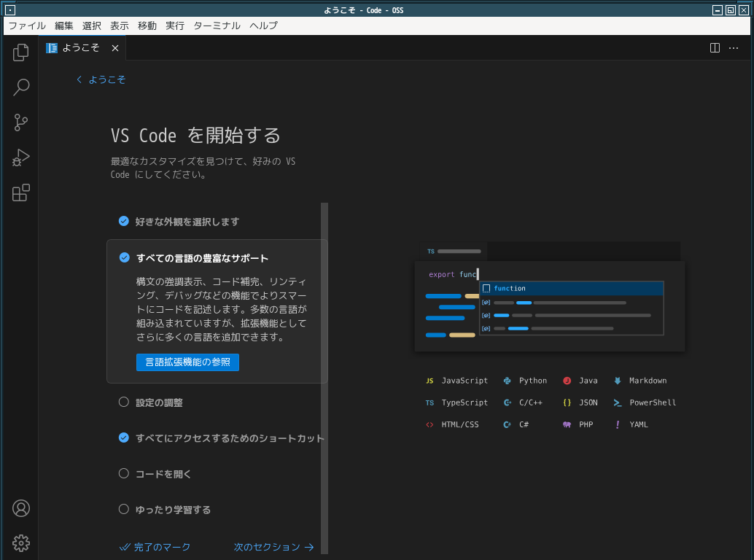Screen dimensions: 754x560
Task: Open the Extensions view
Action: click(x=20, y=192)
